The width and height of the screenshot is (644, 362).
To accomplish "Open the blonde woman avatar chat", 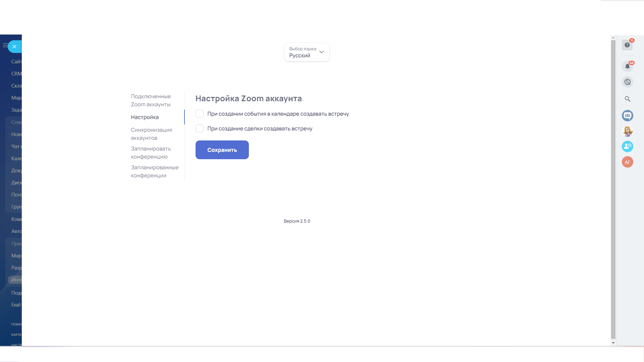I will 627,131.
